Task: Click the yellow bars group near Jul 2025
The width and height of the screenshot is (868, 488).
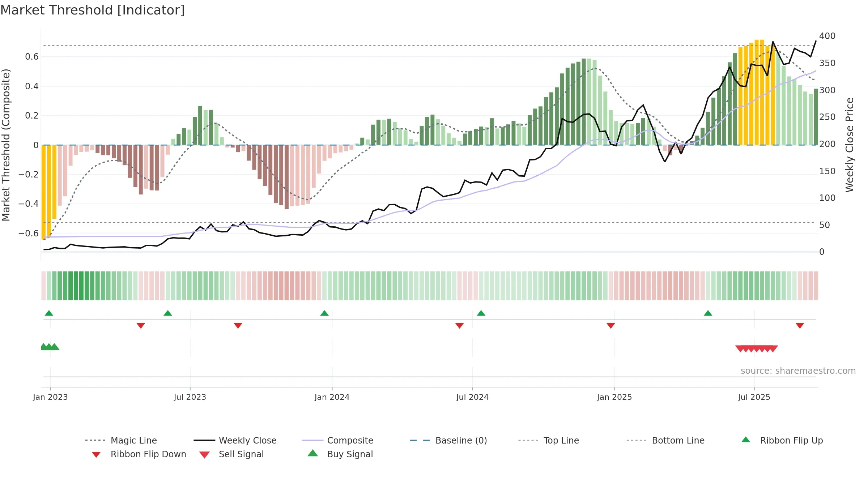Action: (757, 93)
